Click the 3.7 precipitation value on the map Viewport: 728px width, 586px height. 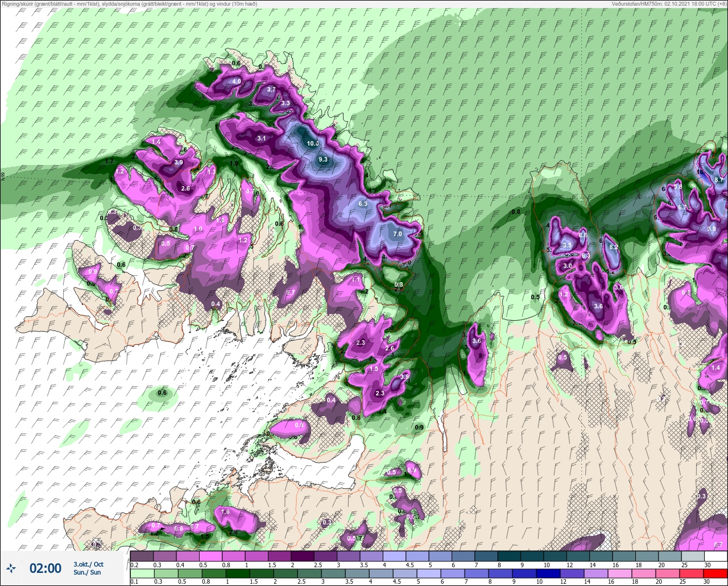pos(271,89)
